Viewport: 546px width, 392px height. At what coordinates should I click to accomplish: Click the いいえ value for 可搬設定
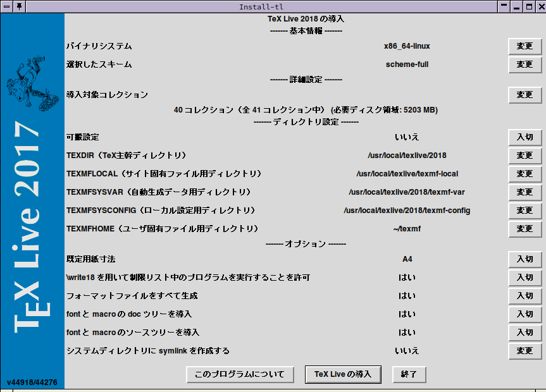(407, 137)
